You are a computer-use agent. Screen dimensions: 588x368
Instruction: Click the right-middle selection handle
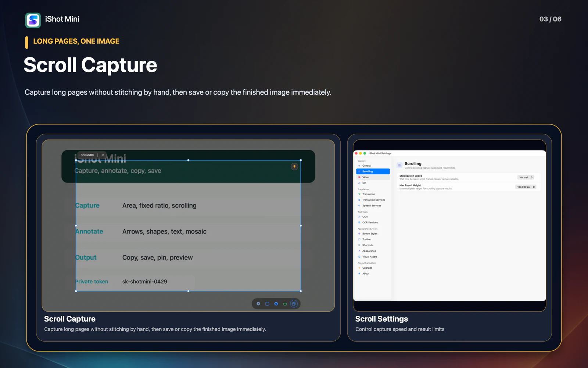[x=301, y=226]
